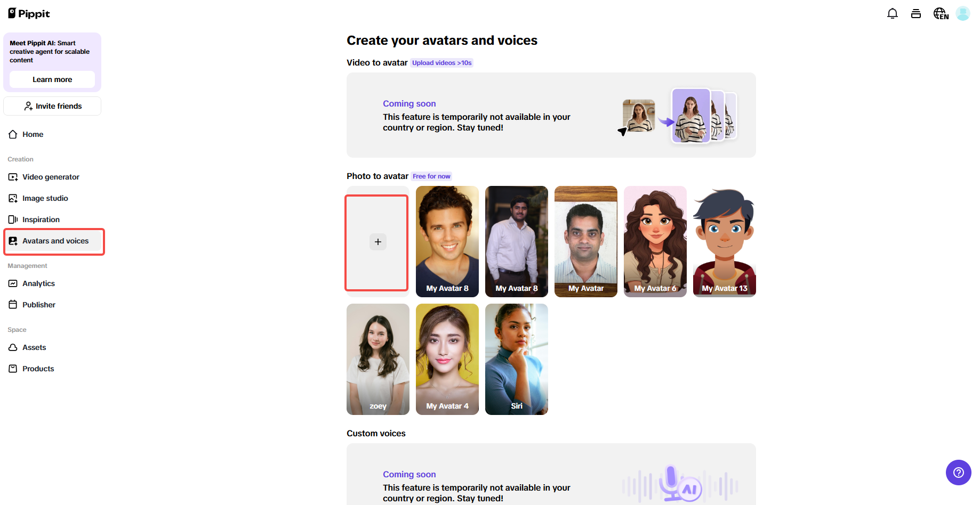Click the Pippit logo
980x505 pixels.
click(29, 13)
